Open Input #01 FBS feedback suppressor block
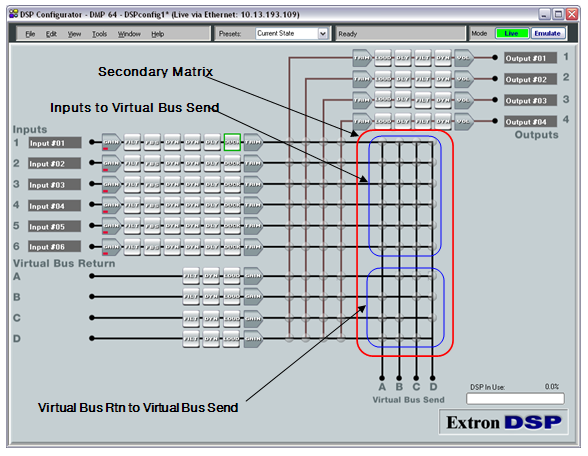Screen dimensions: 588x456 [152, 142]
